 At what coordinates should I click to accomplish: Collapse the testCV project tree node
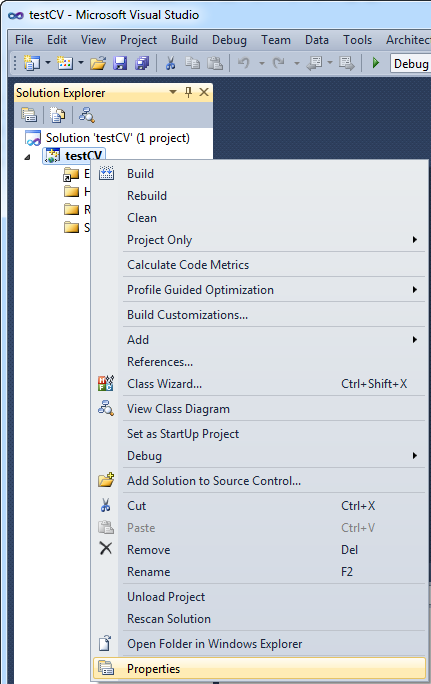coord(27,157)
